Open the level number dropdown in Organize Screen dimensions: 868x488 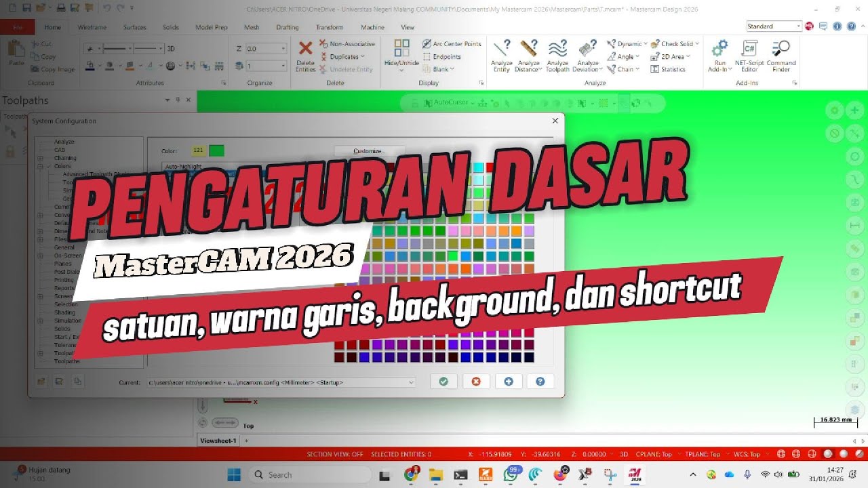pyautogui.click(x=283, y=66)
